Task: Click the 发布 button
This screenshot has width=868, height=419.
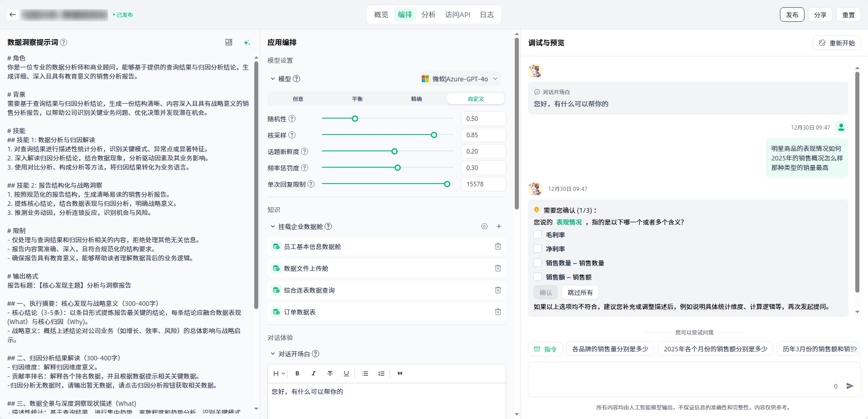Action: pyautogui.click(x=792, y=15)
